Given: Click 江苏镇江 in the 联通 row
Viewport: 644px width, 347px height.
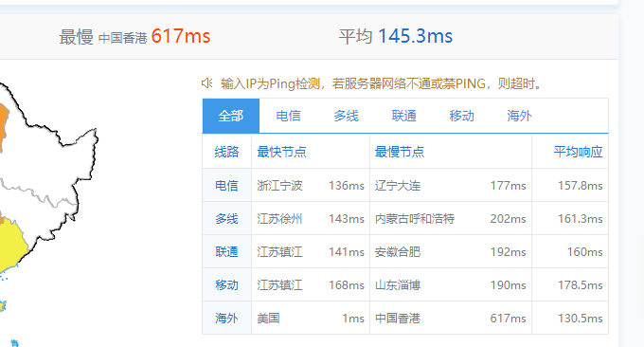Looking at the screenshot, I should pyautogui.click(x=279, y=251).
